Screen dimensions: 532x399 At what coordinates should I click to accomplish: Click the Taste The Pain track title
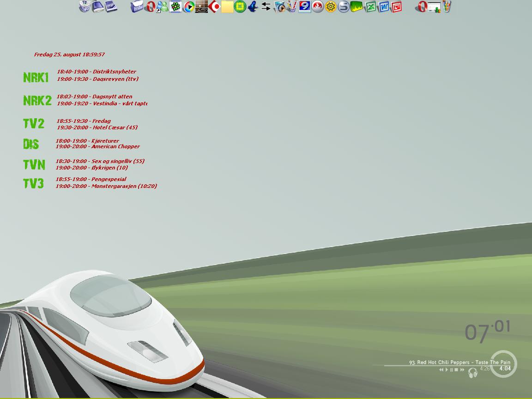click(493, 362)
